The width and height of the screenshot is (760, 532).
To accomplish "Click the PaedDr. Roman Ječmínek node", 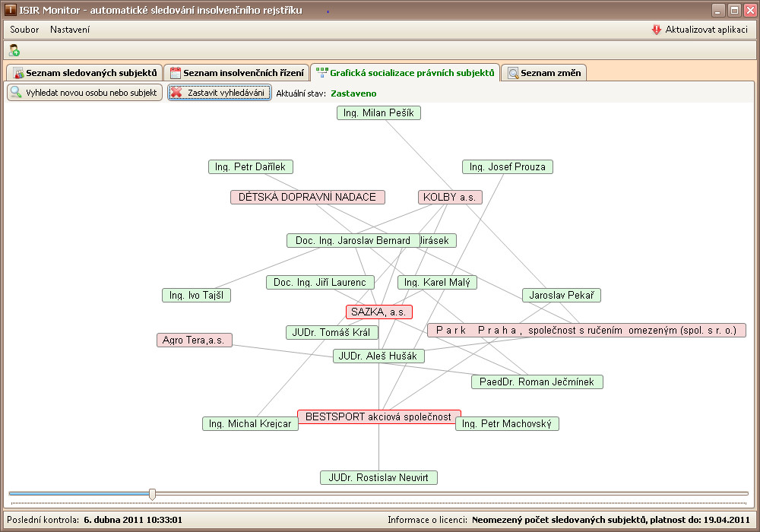I will point(537,382).
